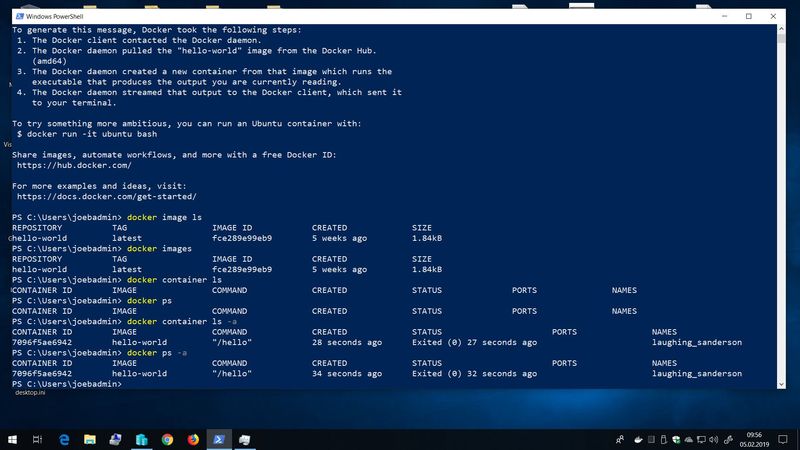Open the taskbar app right of PowerShell
Screen dimensions: 800x450
[244, 439]
